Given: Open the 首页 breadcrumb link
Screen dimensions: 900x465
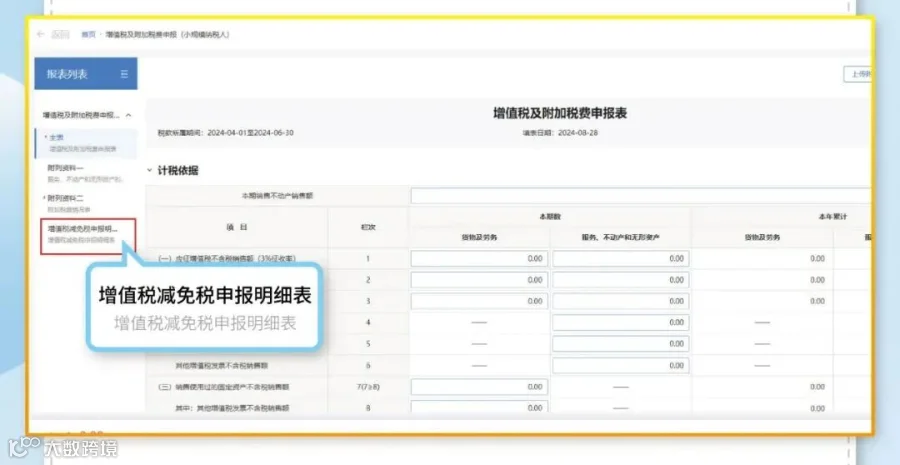Looking at the screenshot, I should (88, 34).
